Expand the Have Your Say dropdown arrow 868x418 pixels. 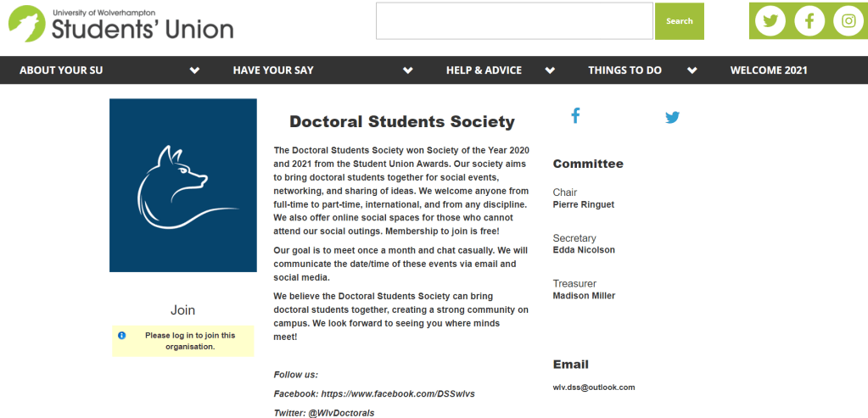[408, 70]
